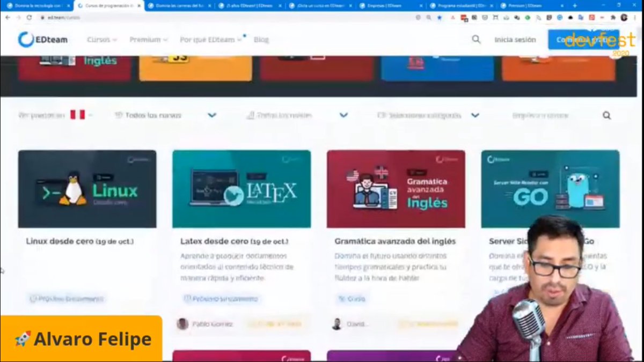Switch to the first Domina la tecnología tab
This screenshot has height=362, width=644.
[36, 5]
